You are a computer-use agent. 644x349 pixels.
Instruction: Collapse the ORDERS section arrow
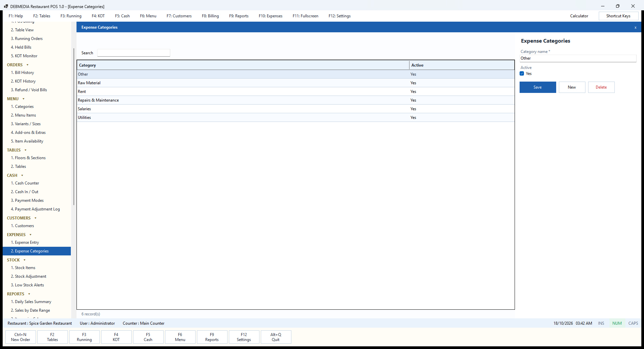tap(28, 65)
